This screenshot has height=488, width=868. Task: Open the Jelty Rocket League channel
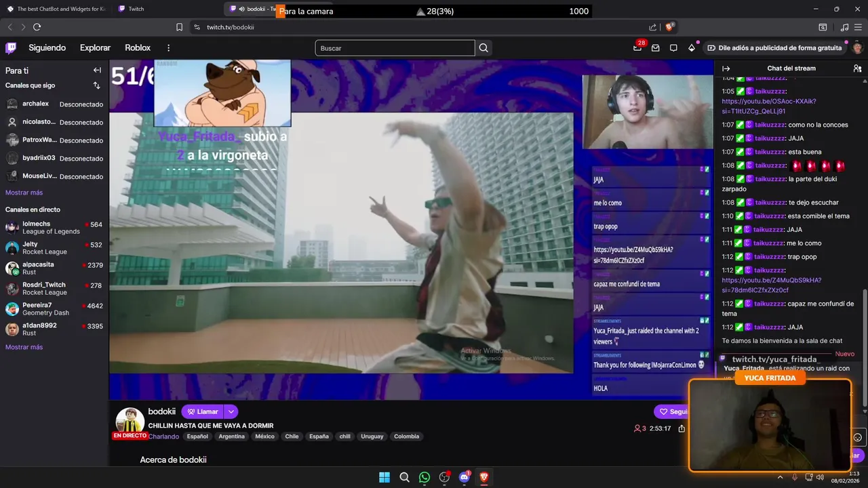coord(54,248)
